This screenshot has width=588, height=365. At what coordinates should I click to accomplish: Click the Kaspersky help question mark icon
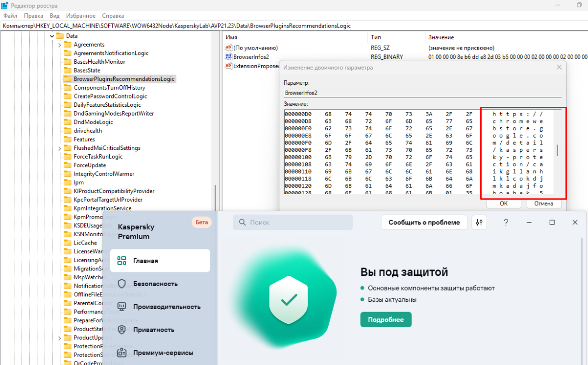[x=506, y=222]
